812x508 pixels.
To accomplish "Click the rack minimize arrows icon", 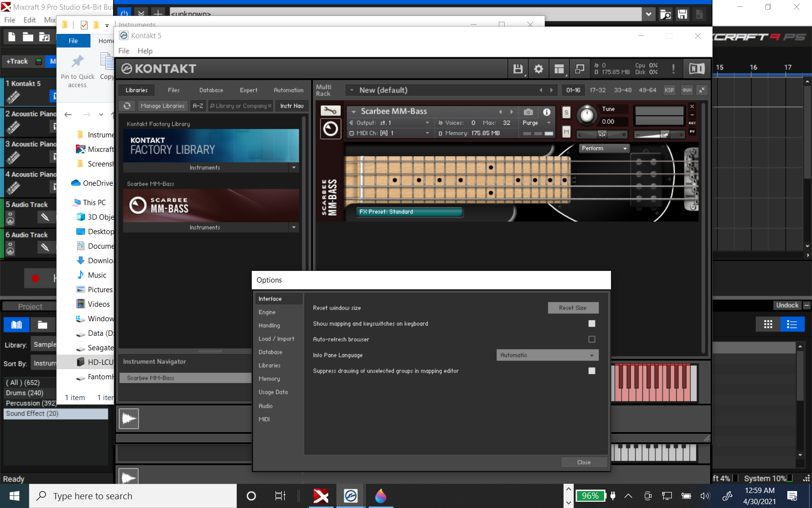I will coord(702,90).
